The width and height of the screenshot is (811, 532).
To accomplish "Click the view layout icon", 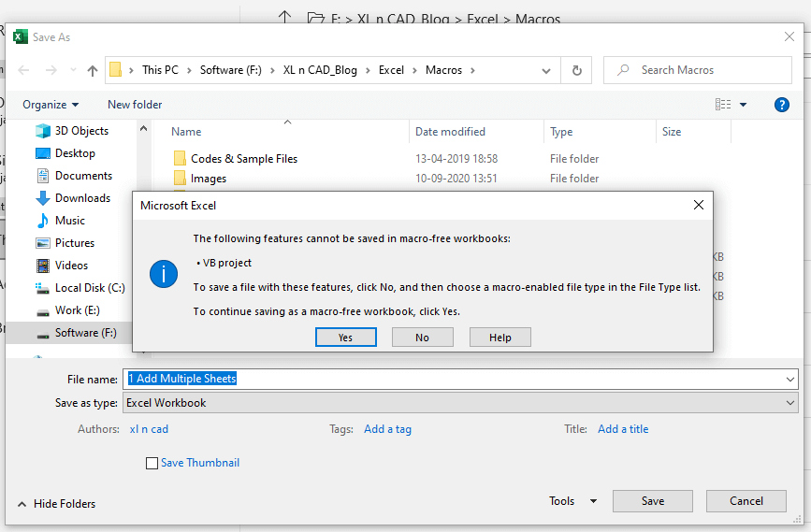I will coord(722,105).
